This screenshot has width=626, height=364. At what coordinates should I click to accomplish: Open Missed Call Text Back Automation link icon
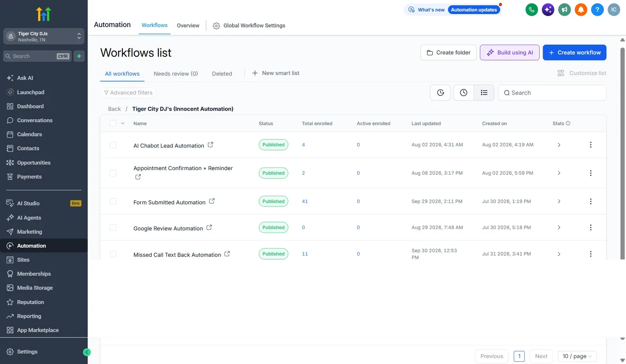click(227, 254)
